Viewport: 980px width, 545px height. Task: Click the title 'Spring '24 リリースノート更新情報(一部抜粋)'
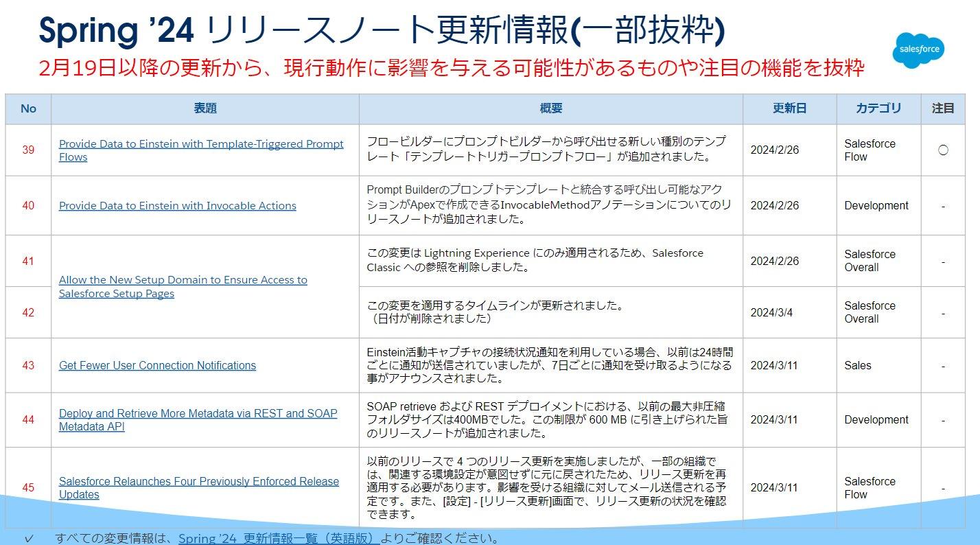point(382,30)
